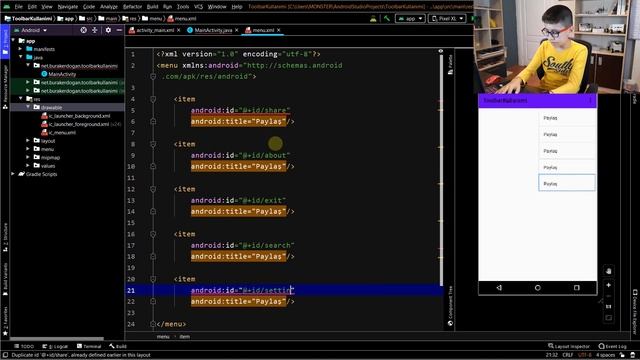
Task: Open the Refactor menu
Action: coord(132,7)
